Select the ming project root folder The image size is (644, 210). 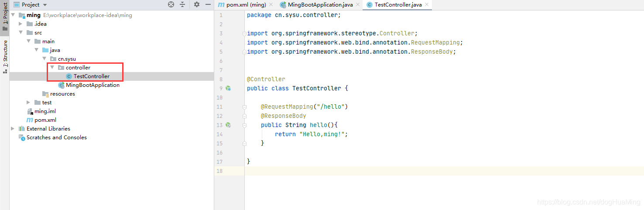(x=33, y=15)
